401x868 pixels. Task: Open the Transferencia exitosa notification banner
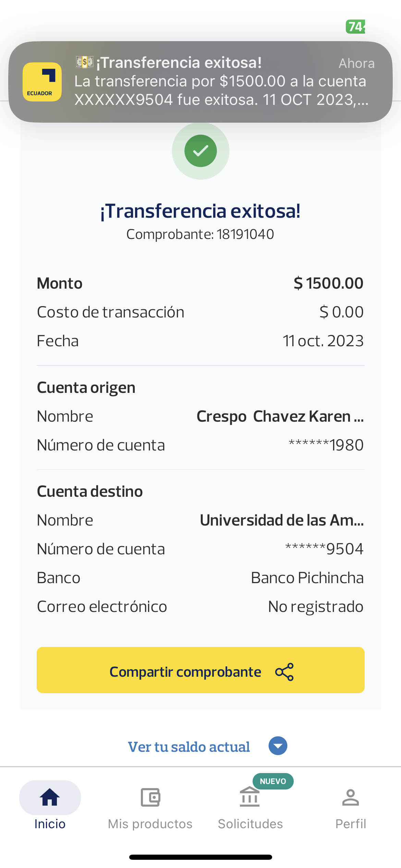click(219, 82)
